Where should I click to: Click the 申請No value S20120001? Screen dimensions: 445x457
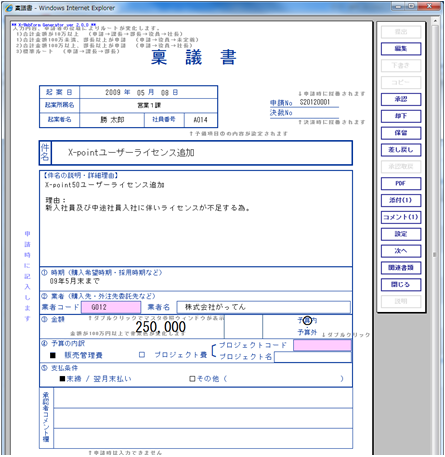tap(315, 102)
